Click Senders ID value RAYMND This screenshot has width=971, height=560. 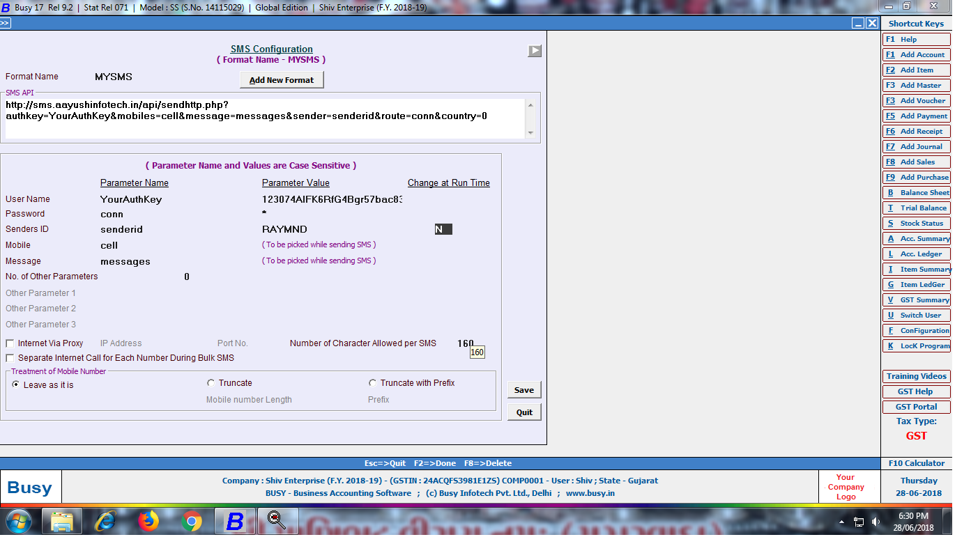pos(284,230)
